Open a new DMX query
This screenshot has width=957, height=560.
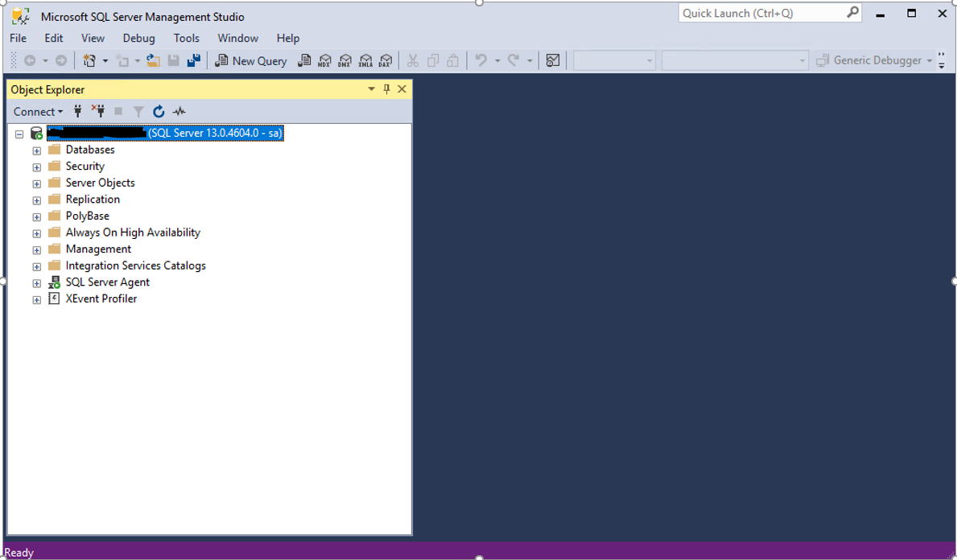tap(344, 60)
